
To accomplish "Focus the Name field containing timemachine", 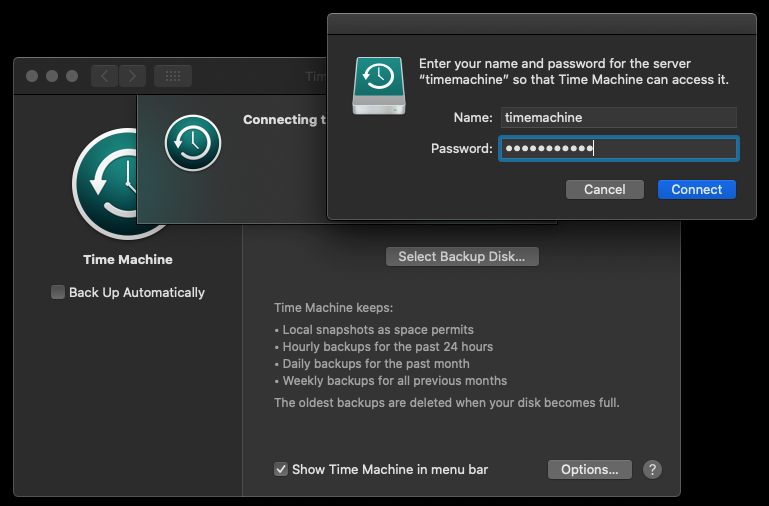I will [x=618, y=118].
